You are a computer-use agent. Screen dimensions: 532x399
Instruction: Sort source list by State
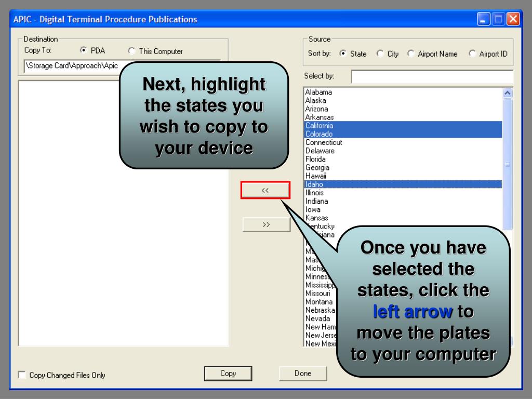343,54
